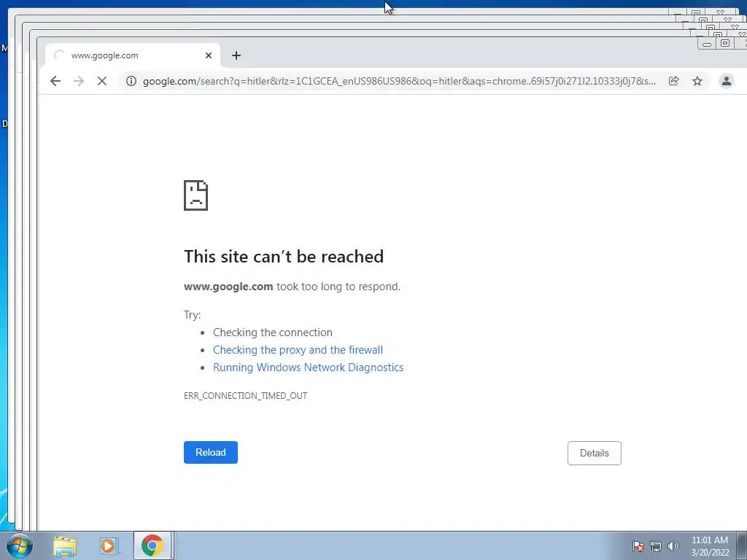Screen dimensions: 747x560
Task: Click the sad page error icon
Action: click(196, 195)
